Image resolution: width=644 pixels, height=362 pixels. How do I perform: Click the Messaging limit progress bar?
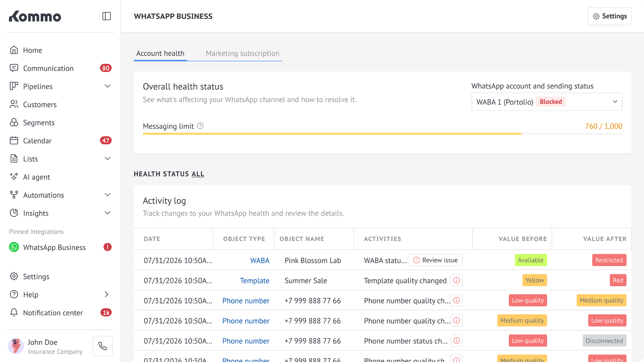(382, 134)
